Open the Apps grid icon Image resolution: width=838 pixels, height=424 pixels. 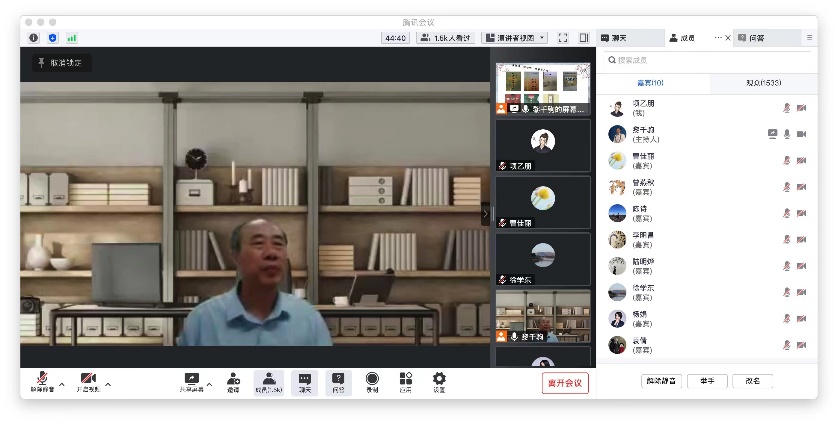coord(405,379)
